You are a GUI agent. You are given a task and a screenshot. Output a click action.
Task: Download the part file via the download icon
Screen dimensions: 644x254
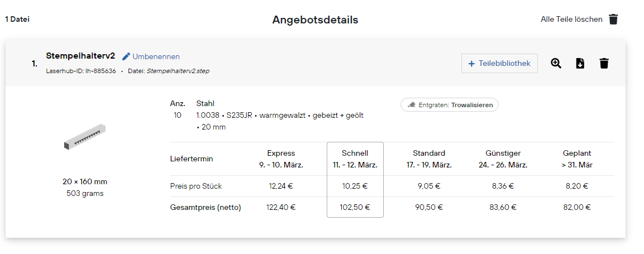pyautogui.click(x=580, y=63)
